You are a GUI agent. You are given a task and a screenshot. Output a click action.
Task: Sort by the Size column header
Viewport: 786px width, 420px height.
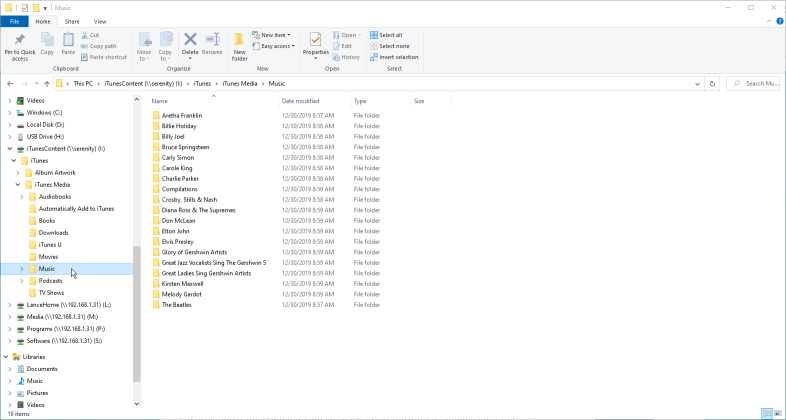tap(430, 101)
